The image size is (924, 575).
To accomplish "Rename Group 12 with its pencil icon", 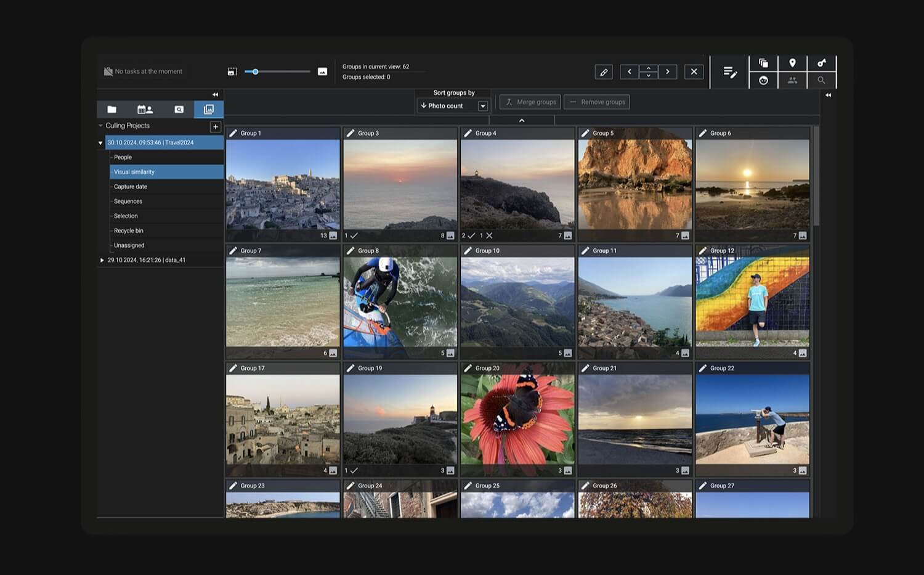I will click(x=702, y=251).
